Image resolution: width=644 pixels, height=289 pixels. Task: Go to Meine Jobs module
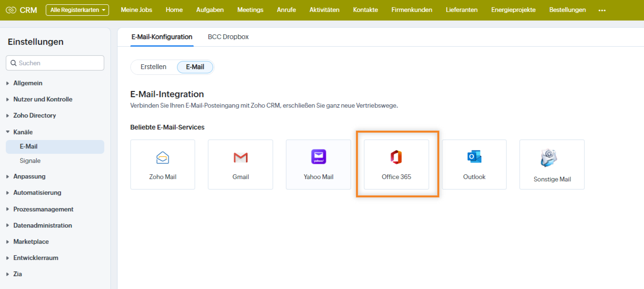[137, 10]
